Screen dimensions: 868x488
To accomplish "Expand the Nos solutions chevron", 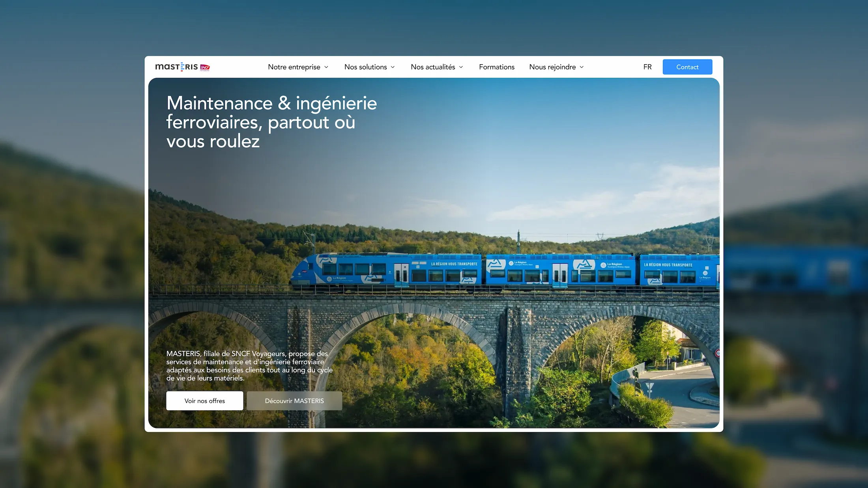I will coord(393,67).
